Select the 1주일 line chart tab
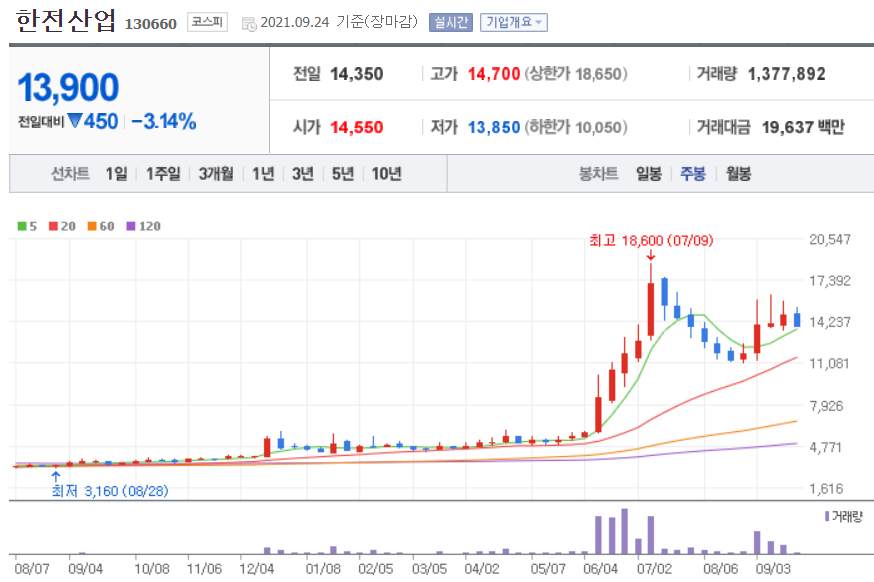Image resolution: width=874 pixels, height=582 pixels. coord(163,174)
